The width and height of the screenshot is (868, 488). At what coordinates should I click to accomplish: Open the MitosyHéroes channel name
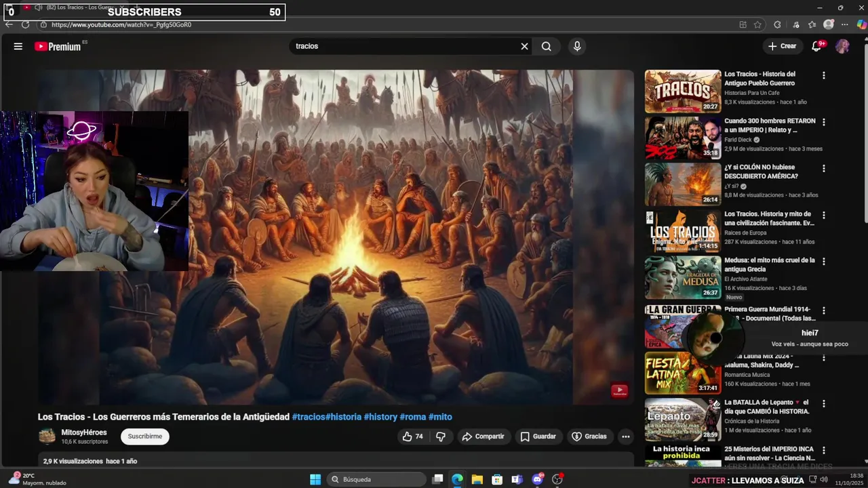[x=84, y=432]
